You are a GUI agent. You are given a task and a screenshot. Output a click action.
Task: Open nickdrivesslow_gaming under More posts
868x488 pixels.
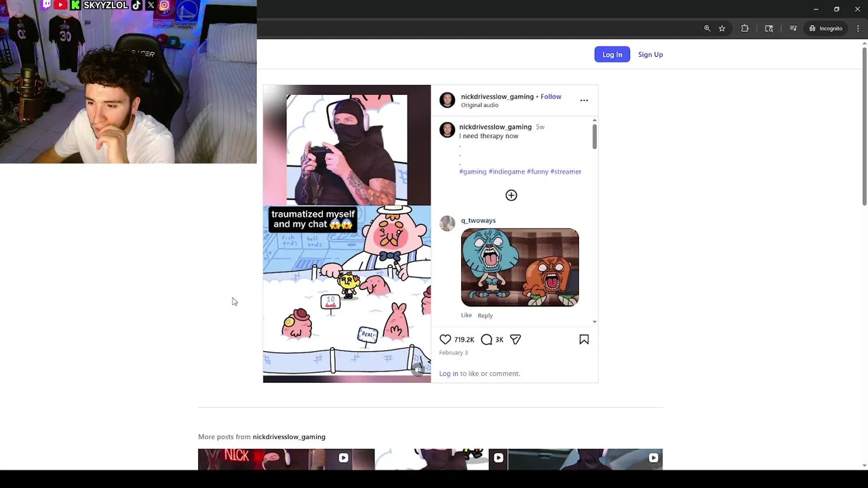click(x=289, y=436)
